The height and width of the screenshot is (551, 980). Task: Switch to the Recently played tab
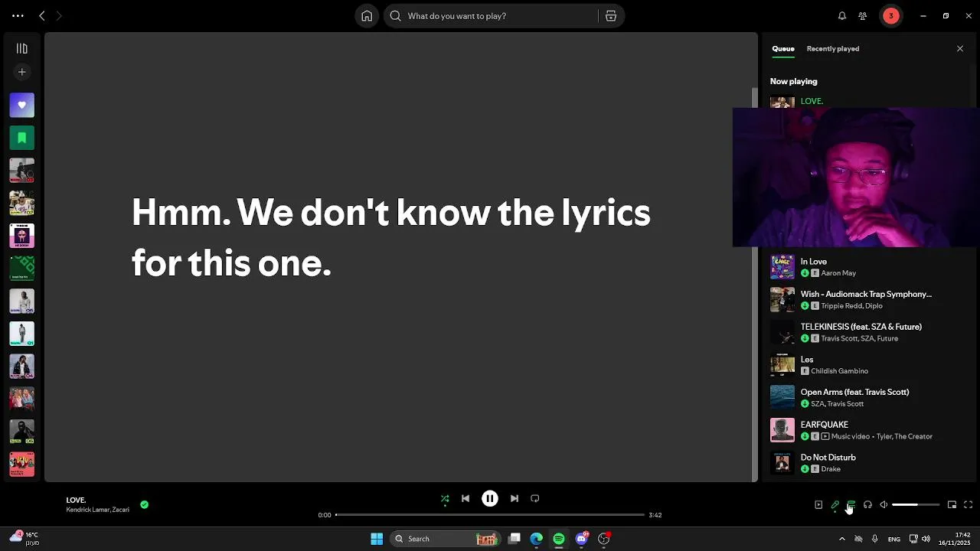(832, 48)
